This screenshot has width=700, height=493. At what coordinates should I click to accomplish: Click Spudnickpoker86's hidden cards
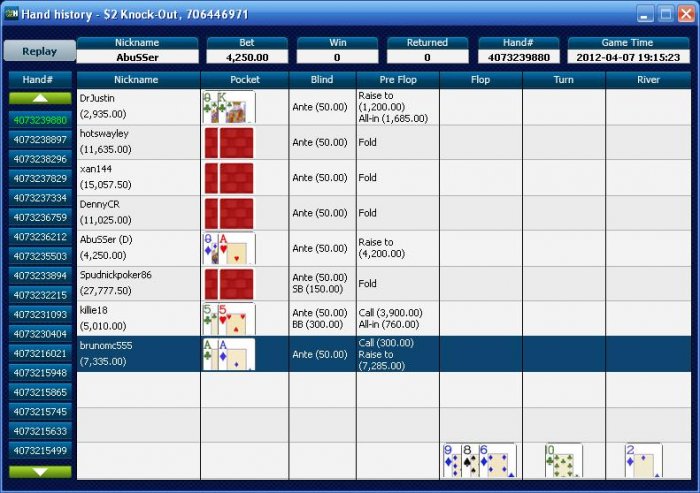pos(229,284)
